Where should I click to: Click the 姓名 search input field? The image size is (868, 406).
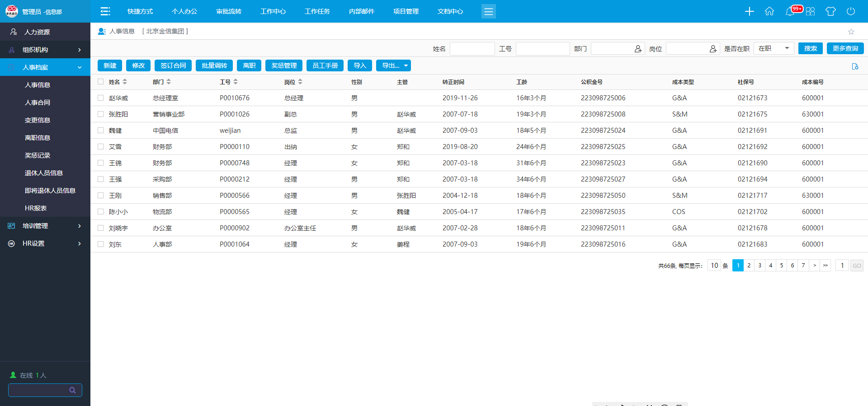click(x=472, y=49)
